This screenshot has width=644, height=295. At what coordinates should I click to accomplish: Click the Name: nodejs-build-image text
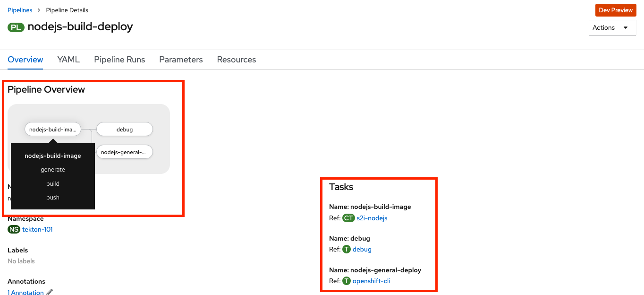370,207
